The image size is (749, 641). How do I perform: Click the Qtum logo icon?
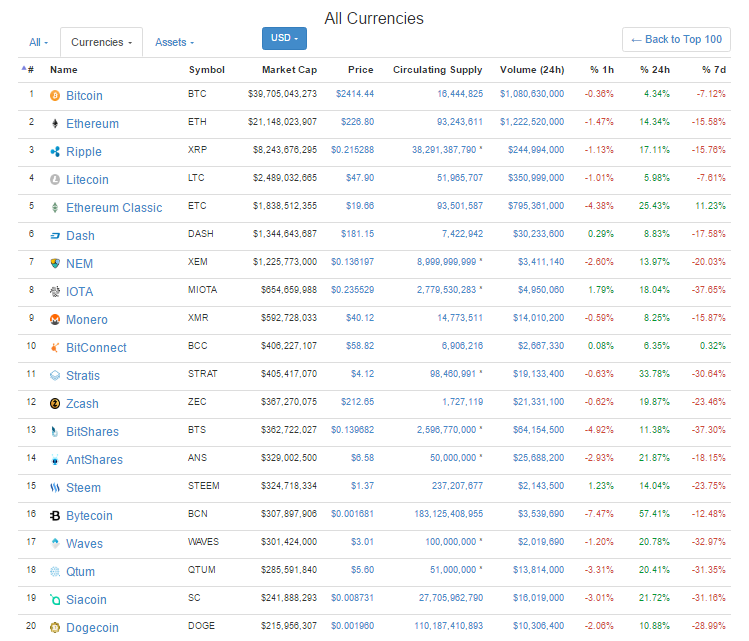(55, 572)
